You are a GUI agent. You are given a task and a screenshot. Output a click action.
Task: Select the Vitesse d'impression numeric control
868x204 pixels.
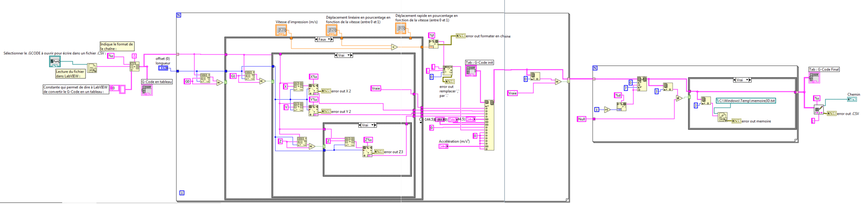click(x=281, y=30)
